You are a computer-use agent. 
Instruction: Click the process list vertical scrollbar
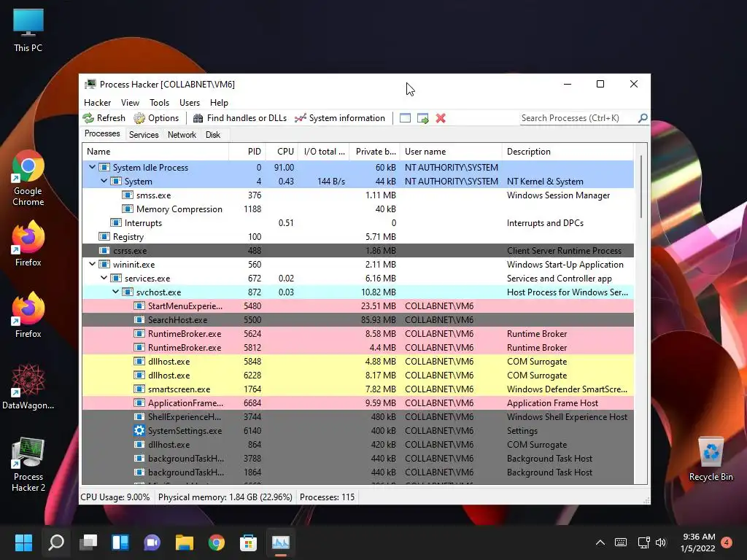(x=640, y=186)
